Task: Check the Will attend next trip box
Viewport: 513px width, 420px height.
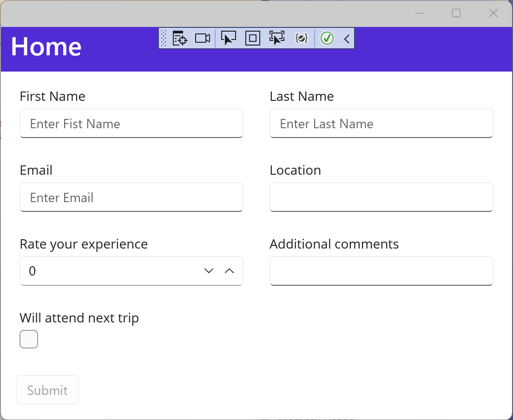Action: pos(29,339)
